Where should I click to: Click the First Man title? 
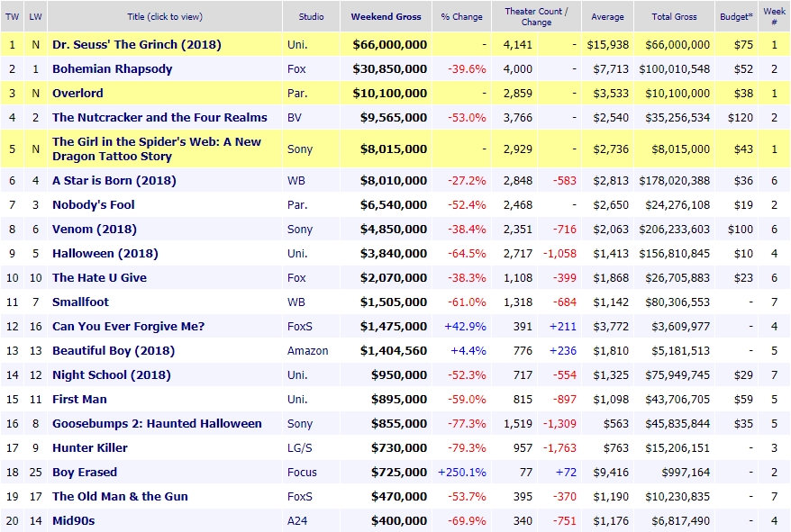tap(79, 399)
